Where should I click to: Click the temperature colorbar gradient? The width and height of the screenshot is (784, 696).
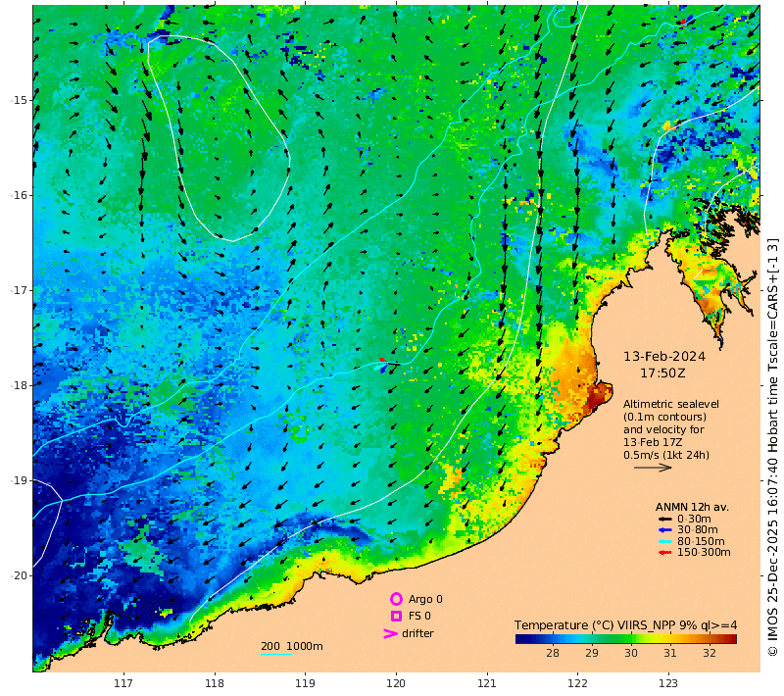[626, 638]
